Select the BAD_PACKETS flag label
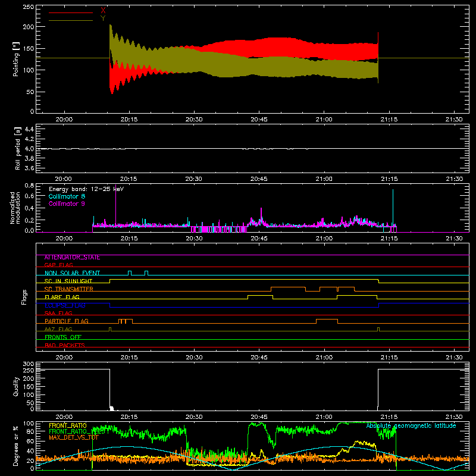Screen dimensions: 476x476 pyautogui.click(x=65, y=345)
